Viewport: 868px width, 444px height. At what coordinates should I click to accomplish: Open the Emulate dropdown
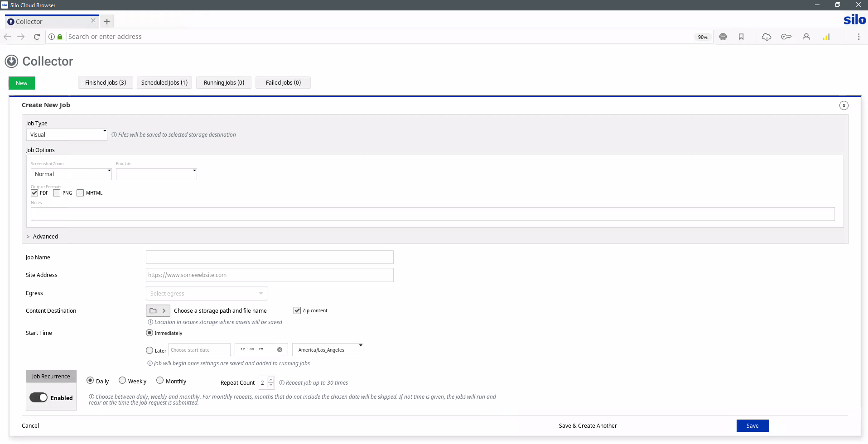156,174
